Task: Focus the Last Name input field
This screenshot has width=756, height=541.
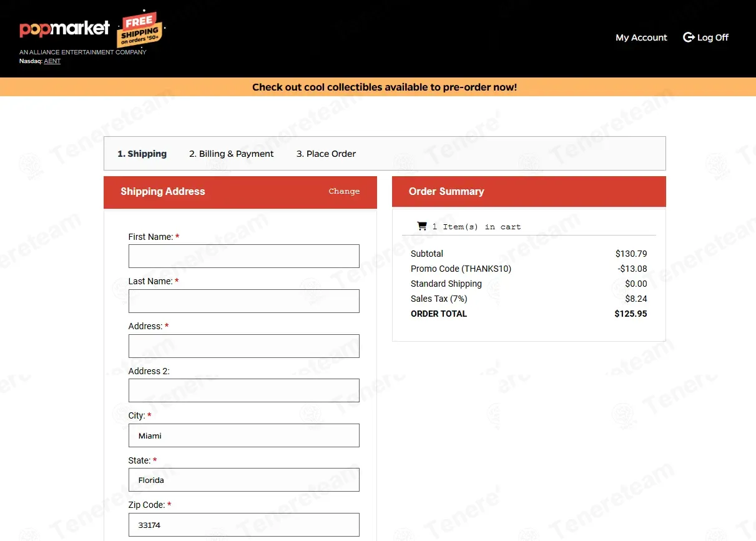Action: [x=244, y=301]
